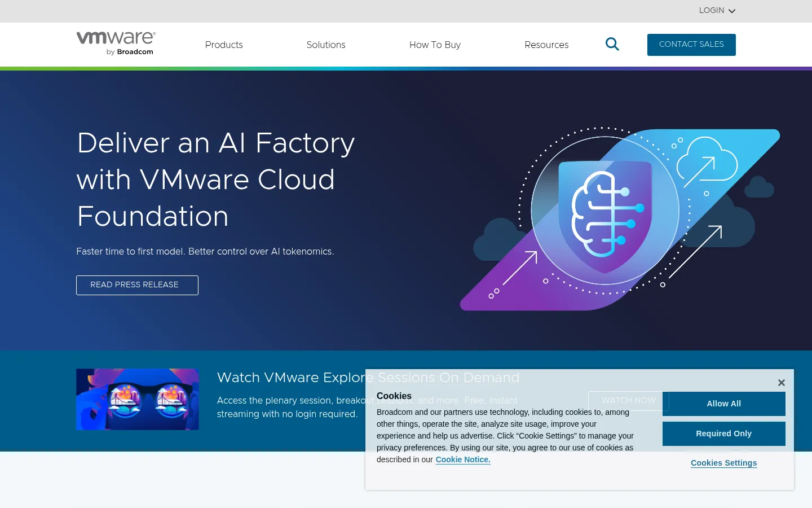Click the search magnifier icon
The width and height of the screenshot is (812, 508).
(612, 44)
